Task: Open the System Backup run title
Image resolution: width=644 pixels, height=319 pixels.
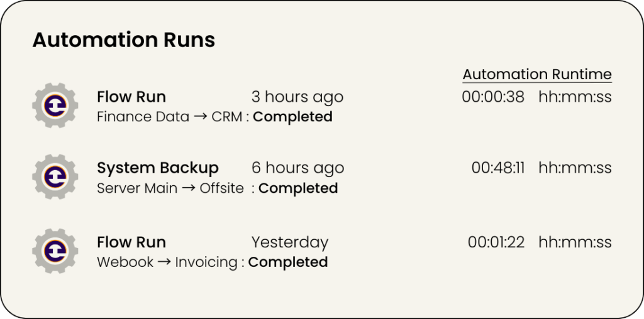Action: (158, 168)
